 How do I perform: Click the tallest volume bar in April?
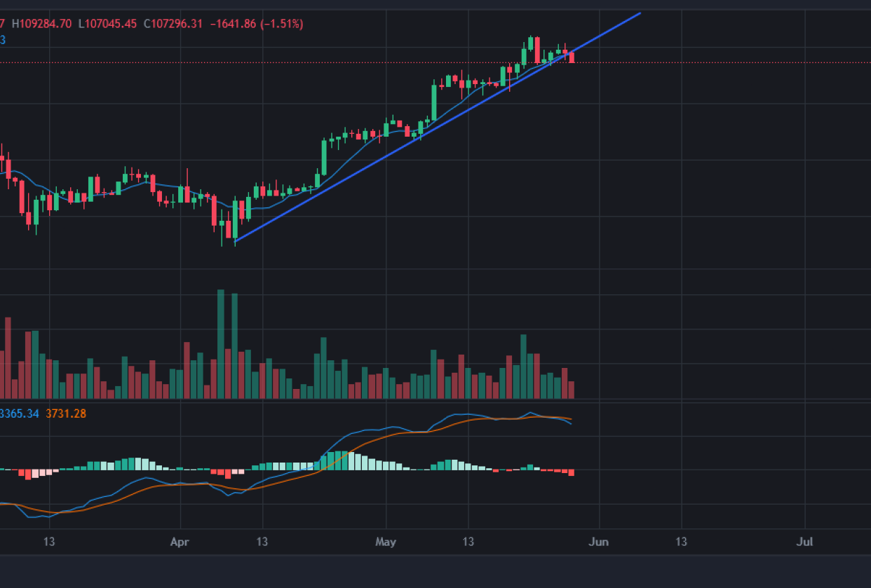[221, 343]
